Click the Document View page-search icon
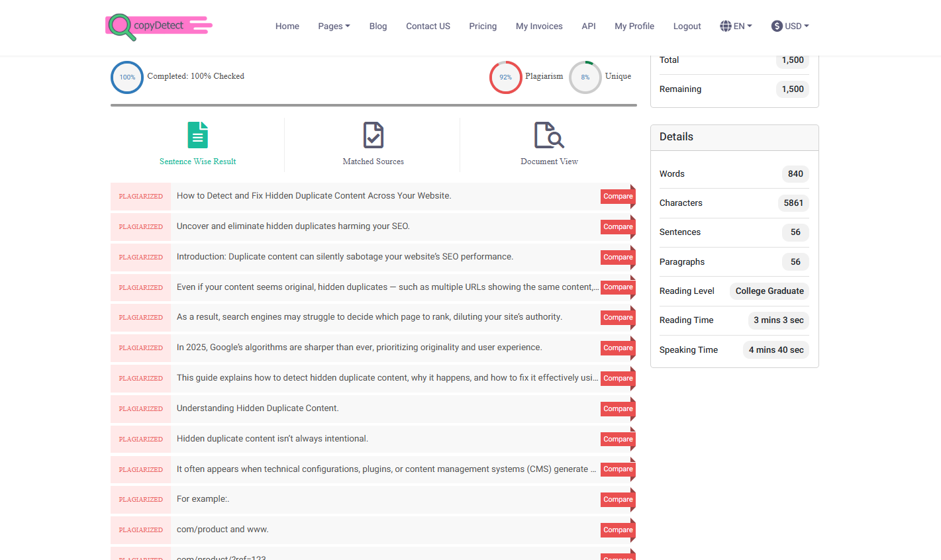 [x=549, y=134]
